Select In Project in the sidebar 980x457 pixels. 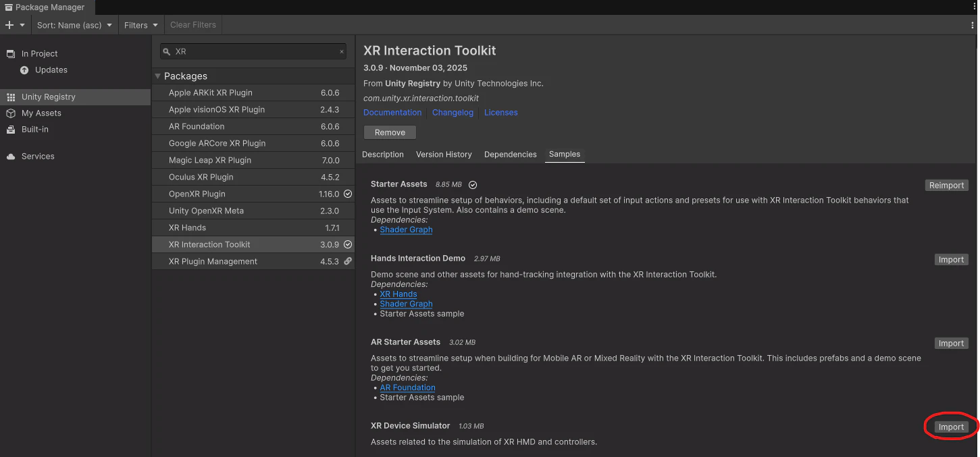coord(39,54)
